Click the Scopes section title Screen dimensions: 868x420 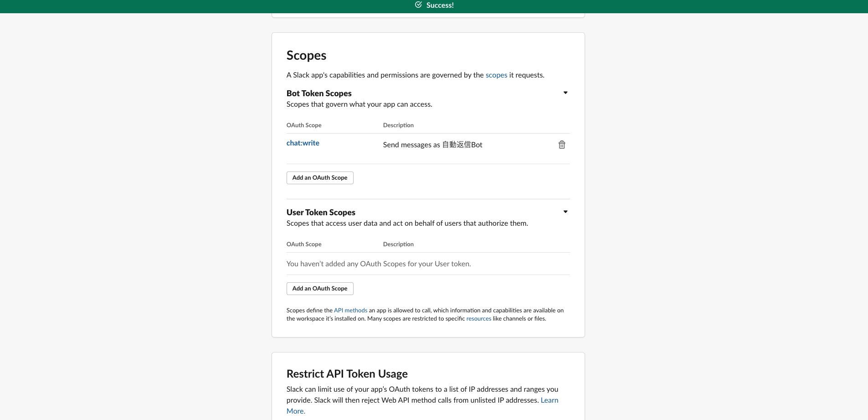(306, 55)
